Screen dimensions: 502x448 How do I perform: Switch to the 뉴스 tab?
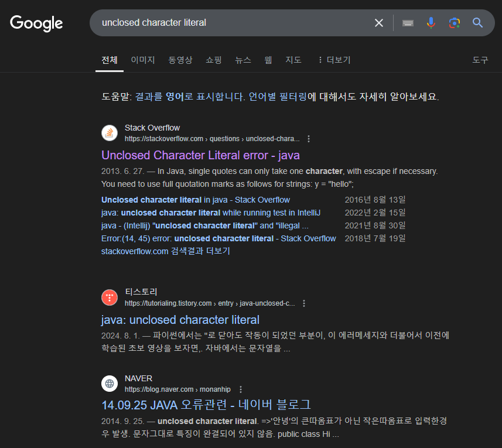pyautogui.click(x=243, y=60)
